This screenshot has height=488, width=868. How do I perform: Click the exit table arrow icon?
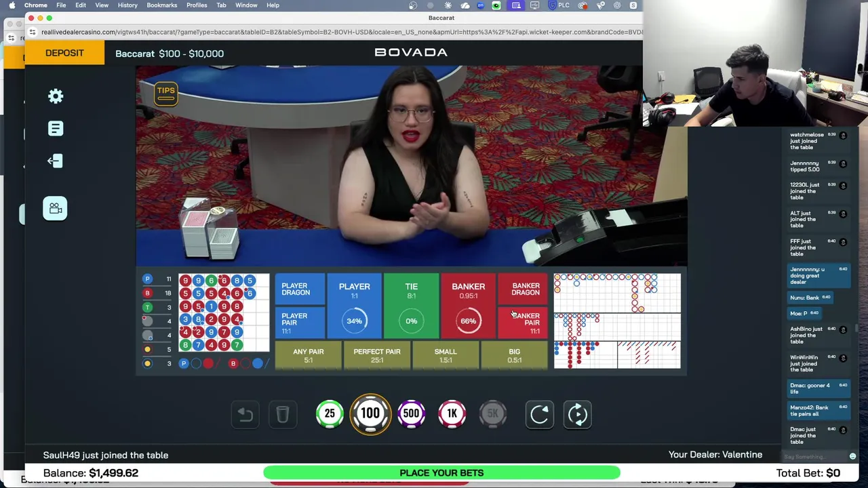tap(55, 161)
